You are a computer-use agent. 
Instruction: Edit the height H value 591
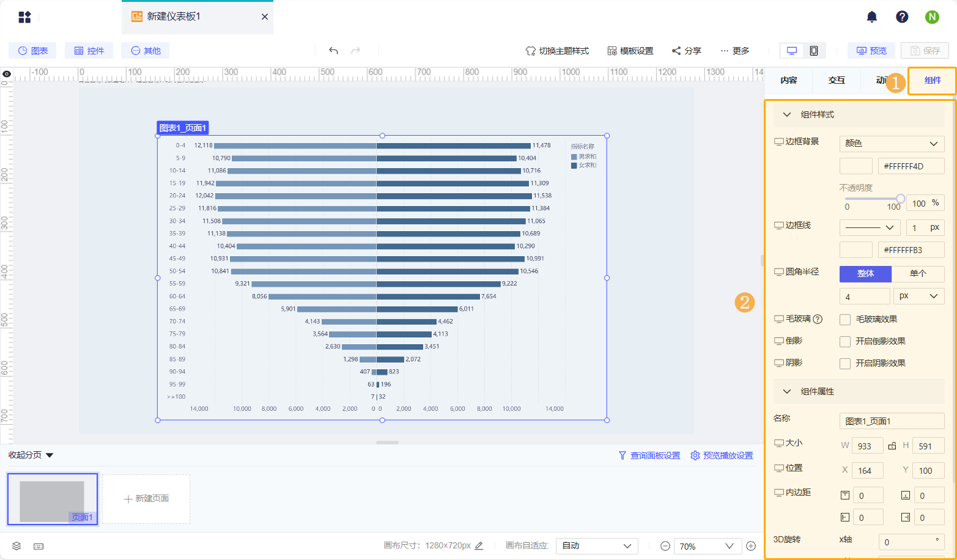click(929, 446)
